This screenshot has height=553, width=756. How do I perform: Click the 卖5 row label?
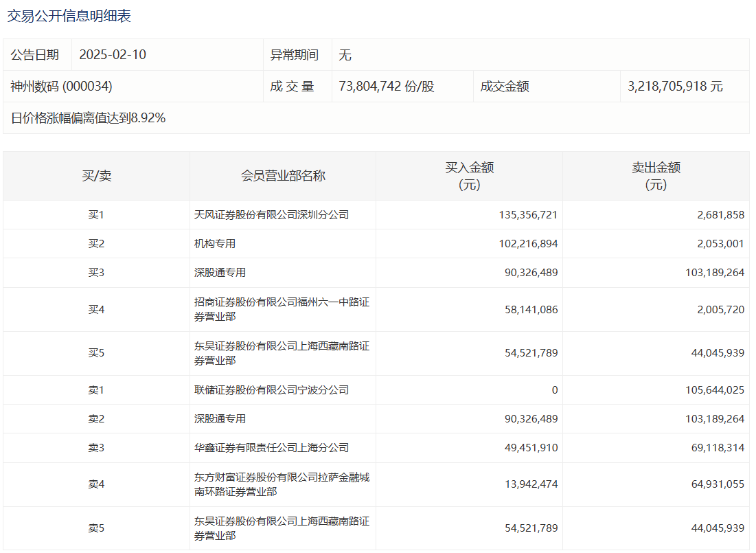(96, 528)
